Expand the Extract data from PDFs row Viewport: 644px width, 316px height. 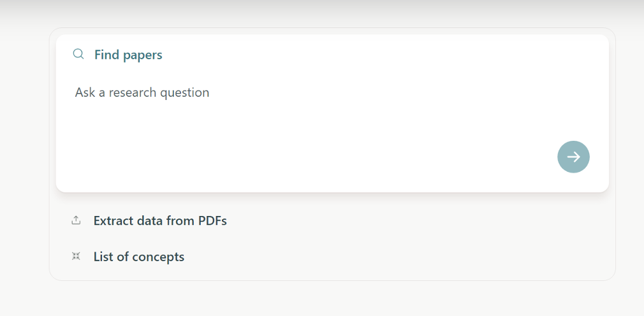[x=160, y=221]
